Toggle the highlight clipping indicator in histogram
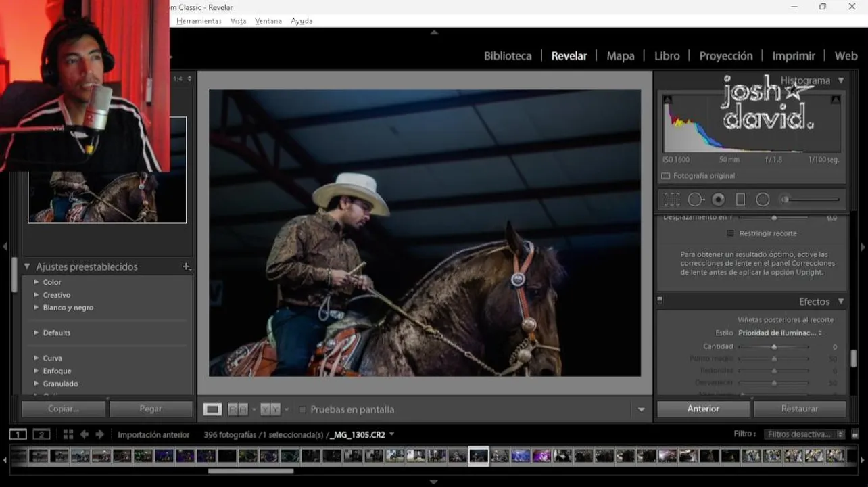The width and height of the screenshot is (868, 487). point(836,100)
